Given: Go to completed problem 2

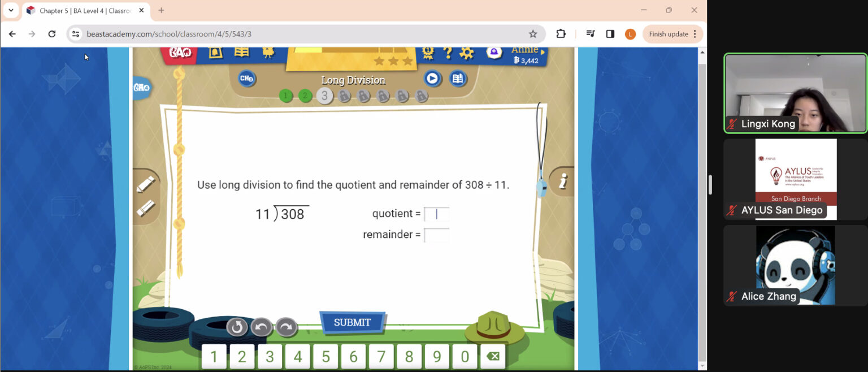Looking at the screenshot, I should 305,96.
